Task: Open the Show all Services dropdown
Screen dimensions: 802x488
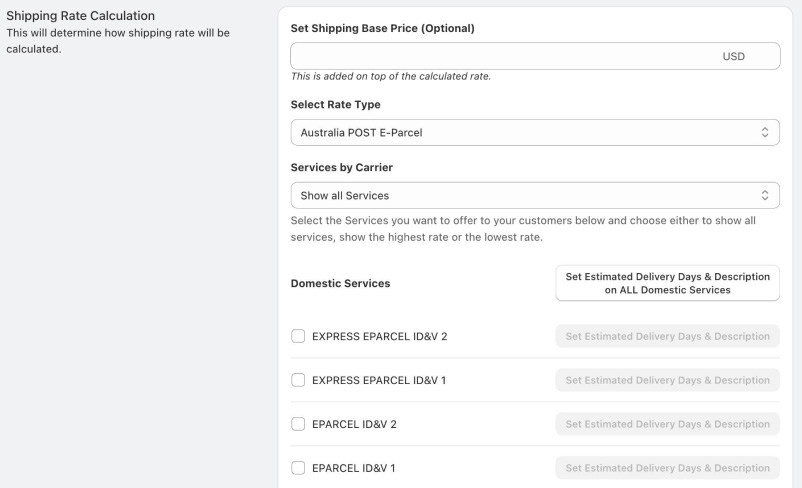Action: (x=535, y=195)
